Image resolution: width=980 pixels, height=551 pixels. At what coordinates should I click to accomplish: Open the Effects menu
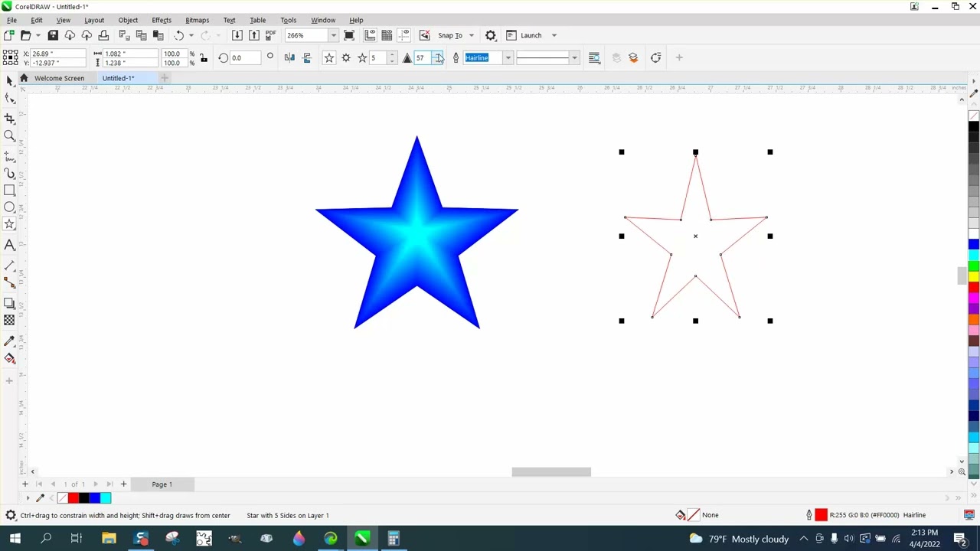(162, 20)
